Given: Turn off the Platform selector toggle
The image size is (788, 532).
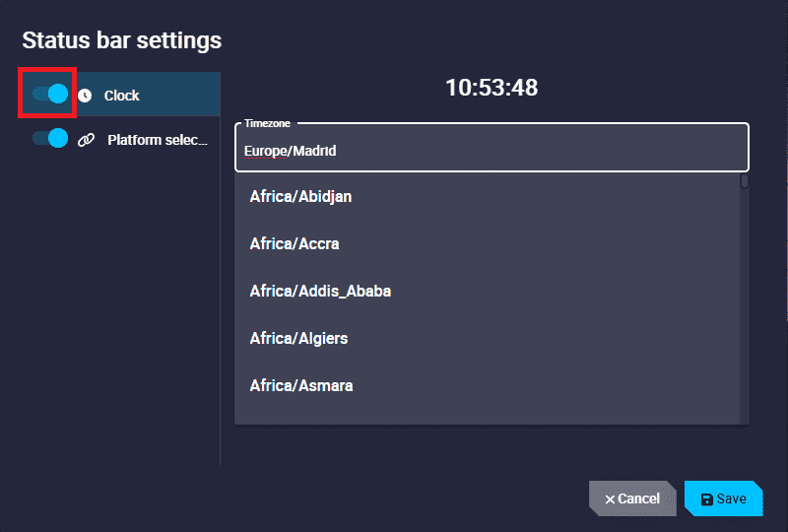Looking at the screenshot, I should point(49,139).
